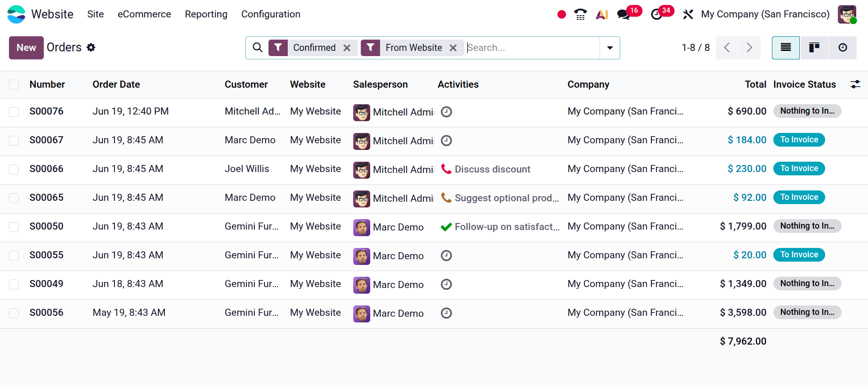Open the Reporting menu

pyautogui.click(x=206, y=14)
